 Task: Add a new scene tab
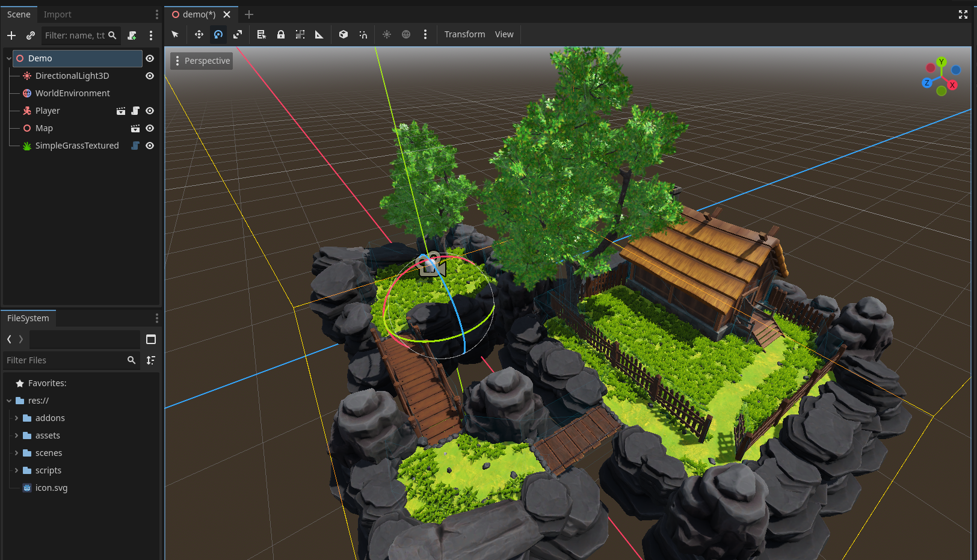(x=249, y=14)
